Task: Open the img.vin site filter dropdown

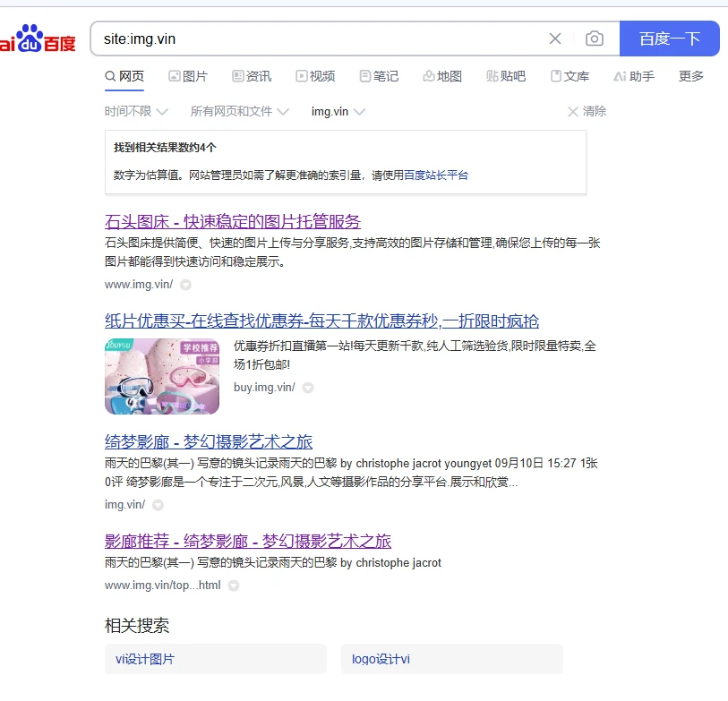Action: pos(338,112)
